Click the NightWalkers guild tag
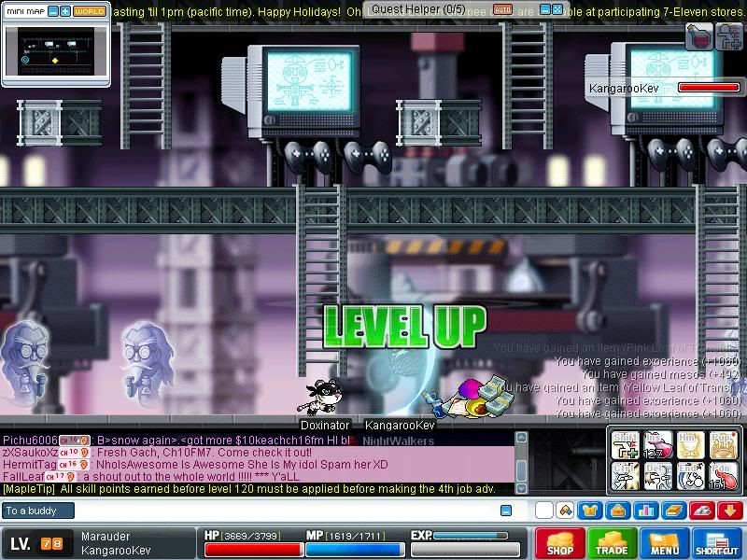This screenshot has width=747, height=560. click(399, 441)
